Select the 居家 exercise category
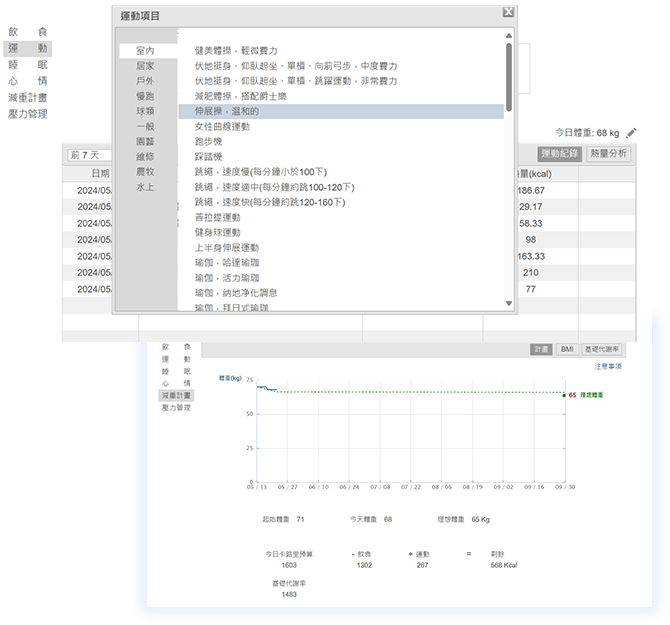670x625 pixels. point(145,65)
